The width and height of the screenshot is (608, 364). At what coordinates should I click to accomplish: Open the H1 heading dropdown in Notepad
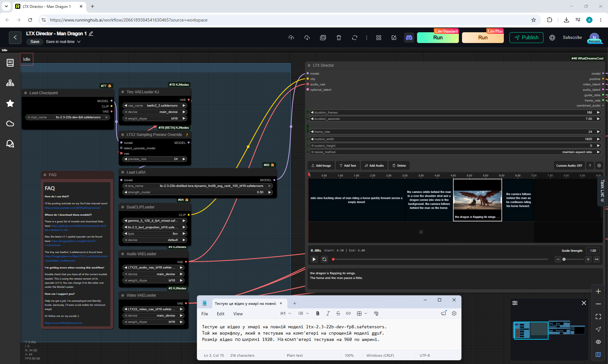[x=286, y=313]
